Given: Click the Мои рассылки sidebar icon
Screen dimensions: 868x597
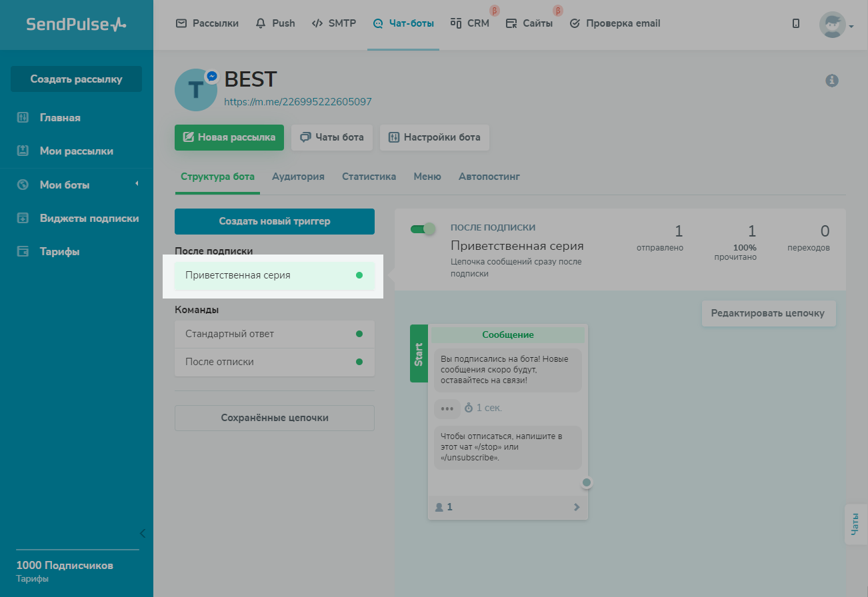Looking at the screenshot, I should pos(23,151).
